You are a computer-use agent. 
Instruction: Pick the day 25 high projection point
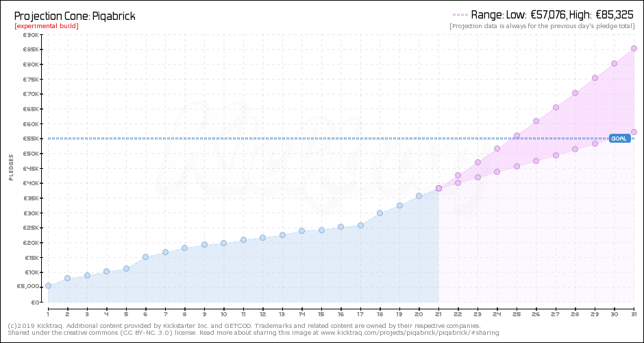517,136
